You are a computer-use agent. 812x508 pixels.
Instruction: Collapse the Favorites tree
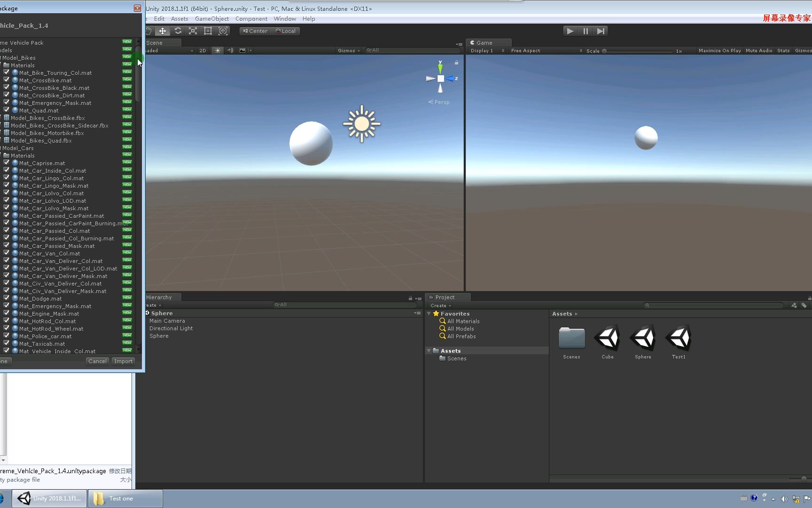429,313
